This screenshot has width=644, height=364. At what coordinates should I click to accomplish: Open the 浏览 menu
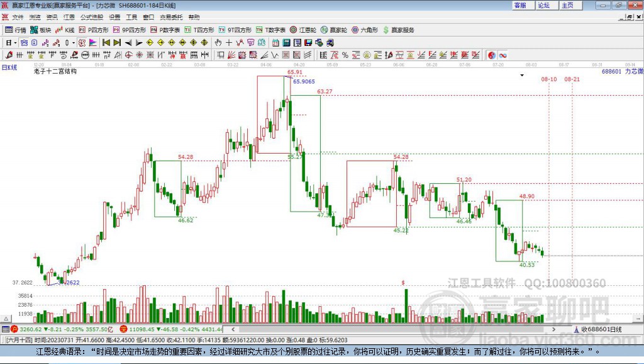[x=35, y=17]
